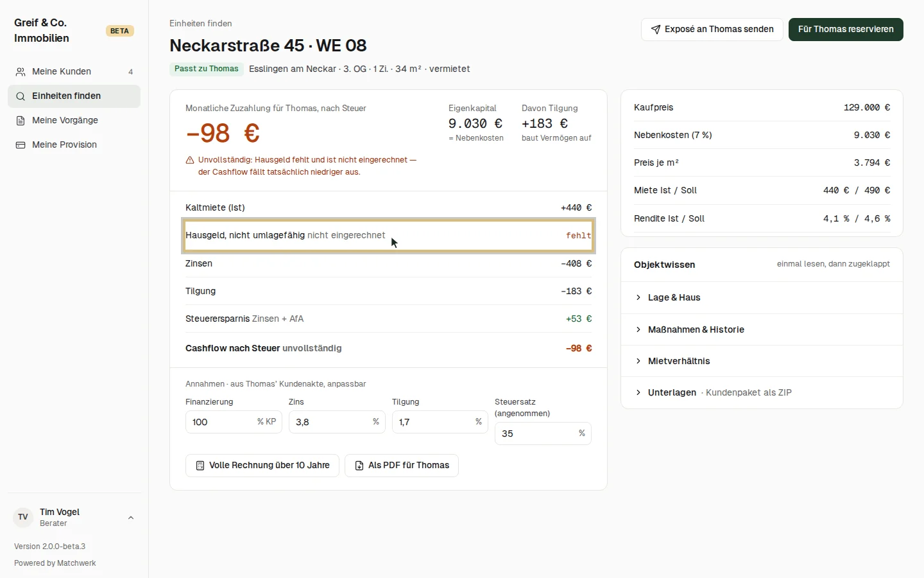
Task: Click the warning triangle icon by Unvollständig
Action: pyautogui.click(x=190, y=160)
